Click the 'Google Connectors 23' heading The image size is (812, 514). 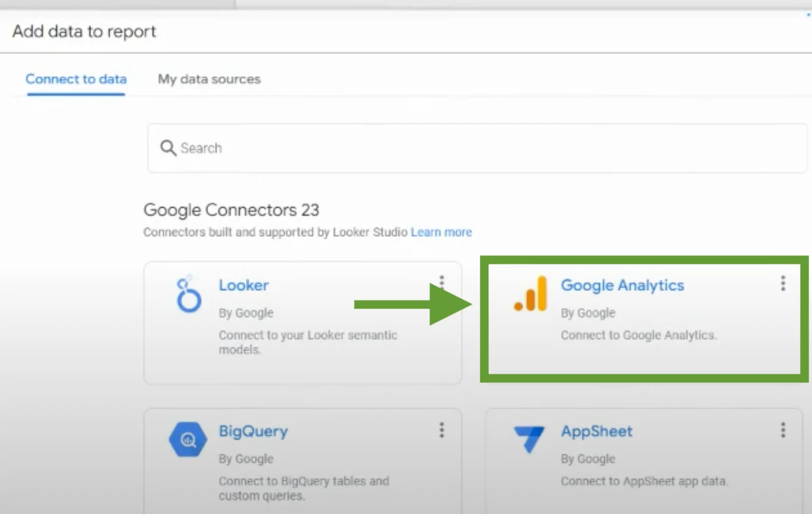click(x=231, y=210)
